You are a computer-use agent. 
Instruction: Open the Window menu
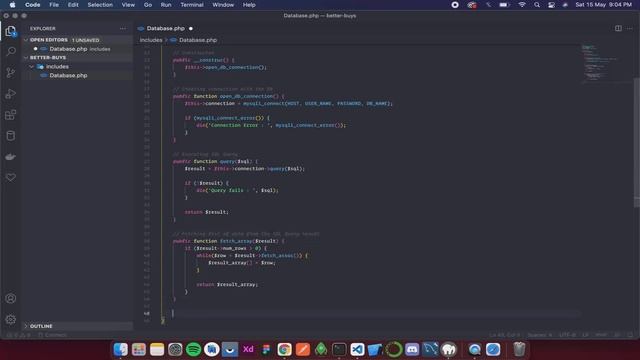(x=223, y=5)
